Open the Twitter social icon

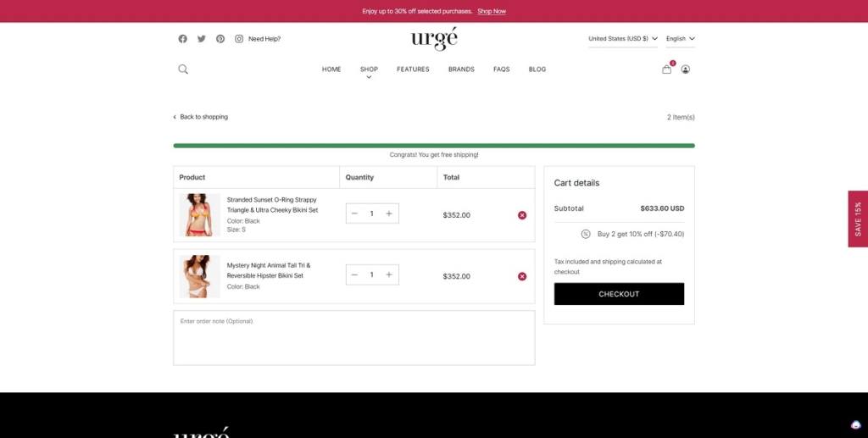coord(202,39)
